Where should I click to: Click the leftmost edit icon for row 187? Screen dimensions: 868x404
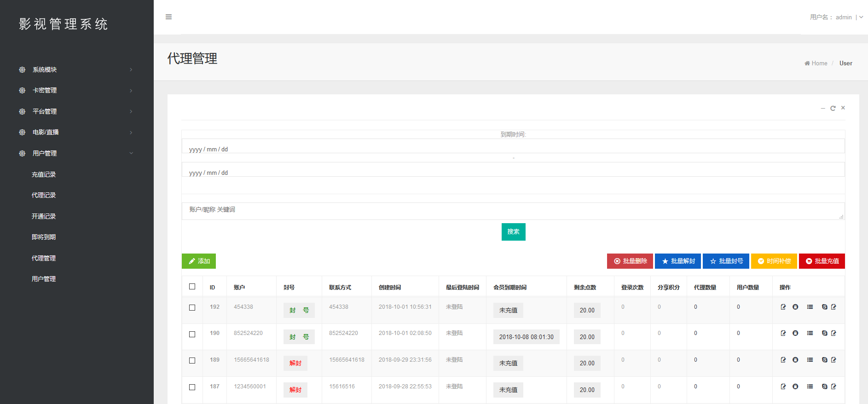point(783,387)
